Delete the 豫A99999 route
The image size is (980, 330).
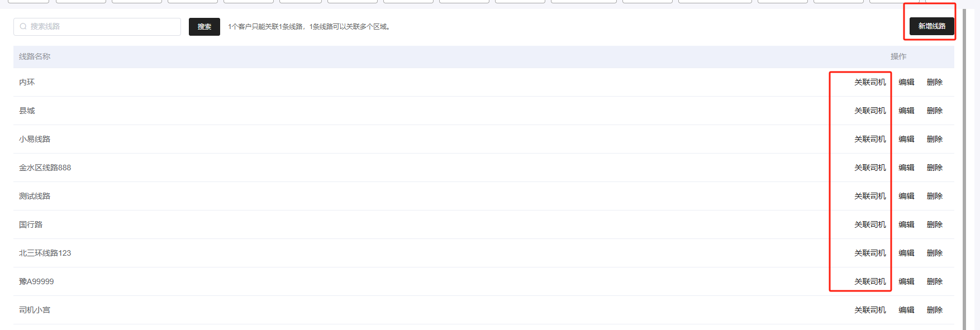(x=934, y=281)
